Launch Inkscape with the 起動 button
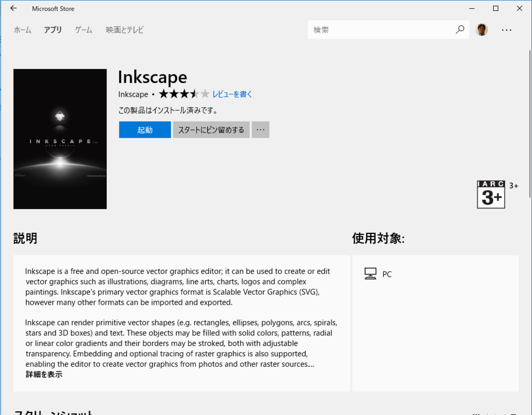Viewport: 532px width, 415px height. (145, 129)
